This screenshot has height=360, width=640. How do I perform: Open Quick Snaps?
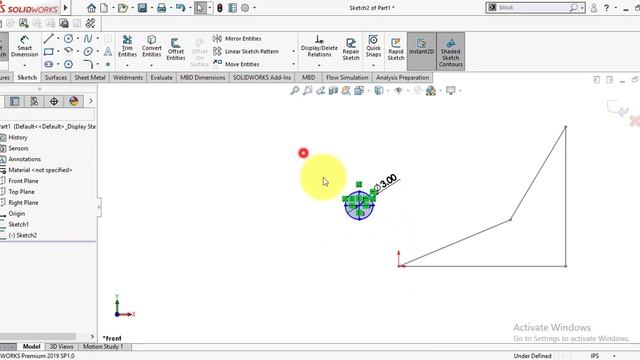373,46
